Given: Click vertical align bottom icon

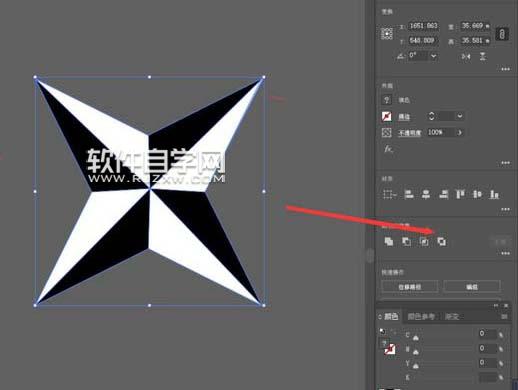Looking at the screenshot, I should coord(494,194).
